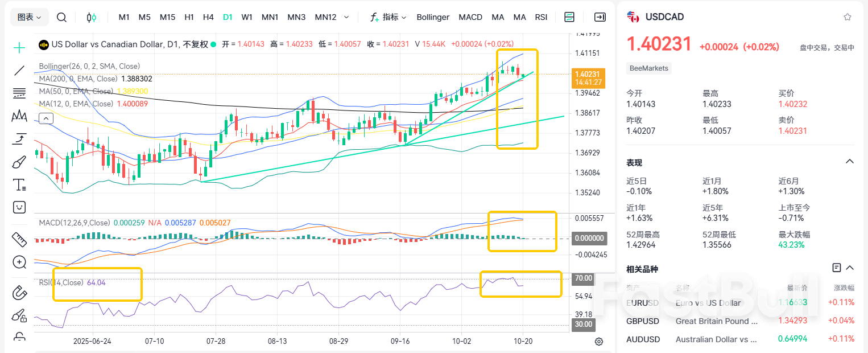Select the text annotation tool
The width and height of the screenshot is (868, 353).
point(19,185)
